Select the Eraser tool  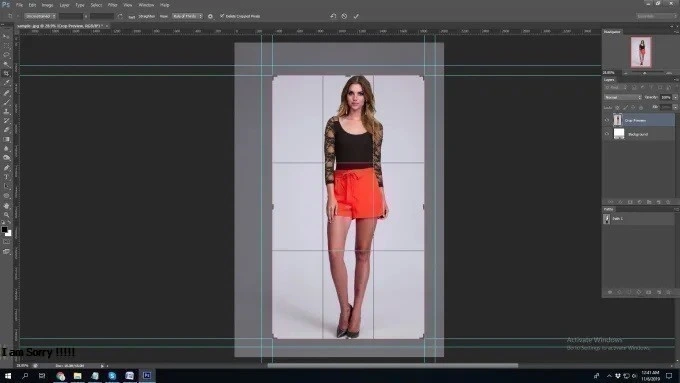(x=7, y=130)
